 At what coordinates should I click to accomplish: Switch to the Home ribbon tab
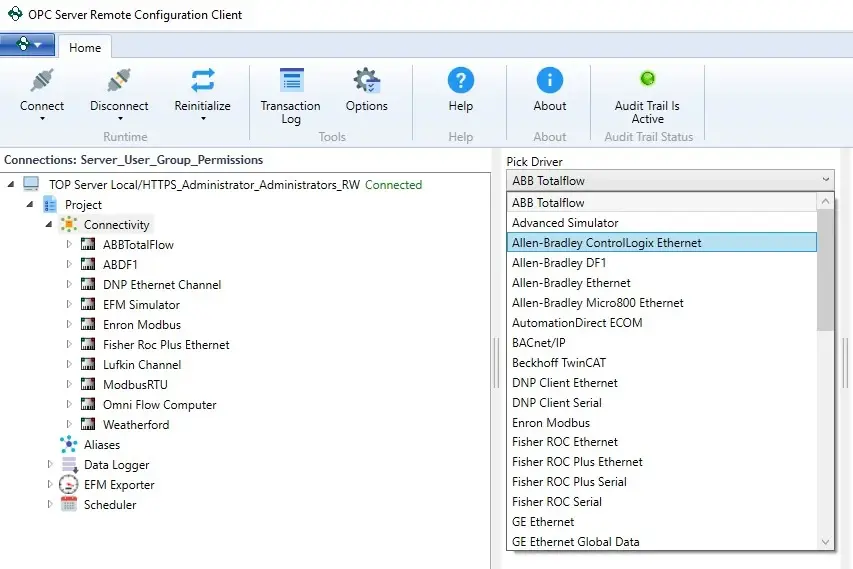point(85,47)
